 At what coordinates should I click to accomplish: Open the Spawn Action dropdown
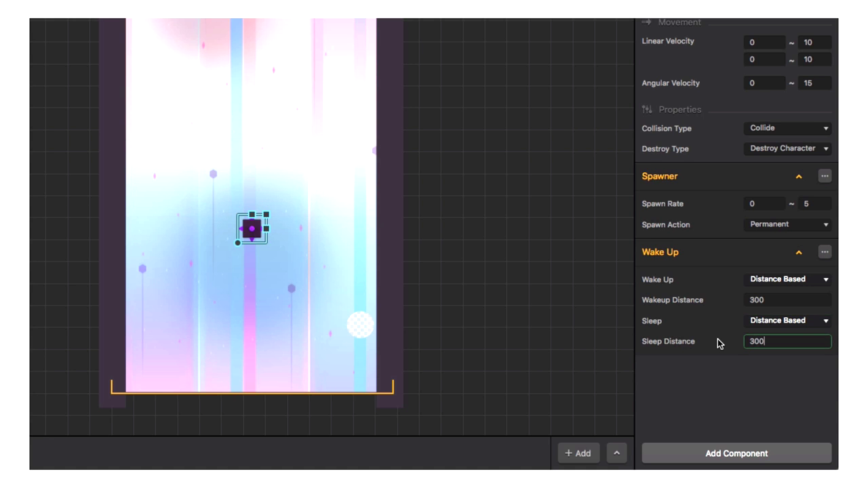point(787,224)
